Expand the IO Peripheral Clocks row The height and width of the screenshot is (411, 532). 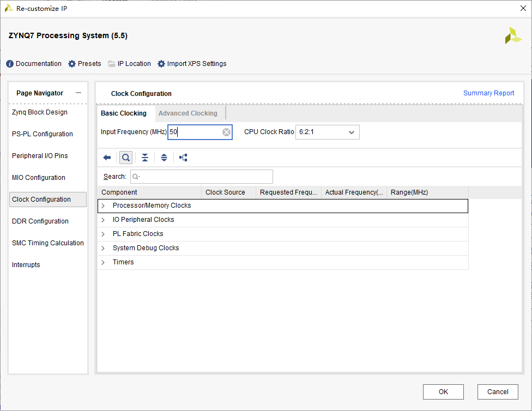click(x=103, y=220)
